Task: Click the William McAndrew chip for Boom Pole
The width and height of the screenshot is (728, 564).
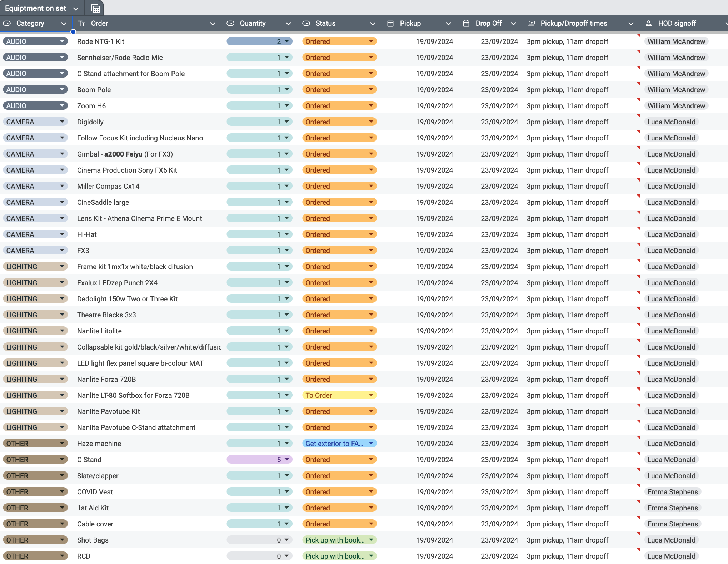Action: (x=676, y=90)
